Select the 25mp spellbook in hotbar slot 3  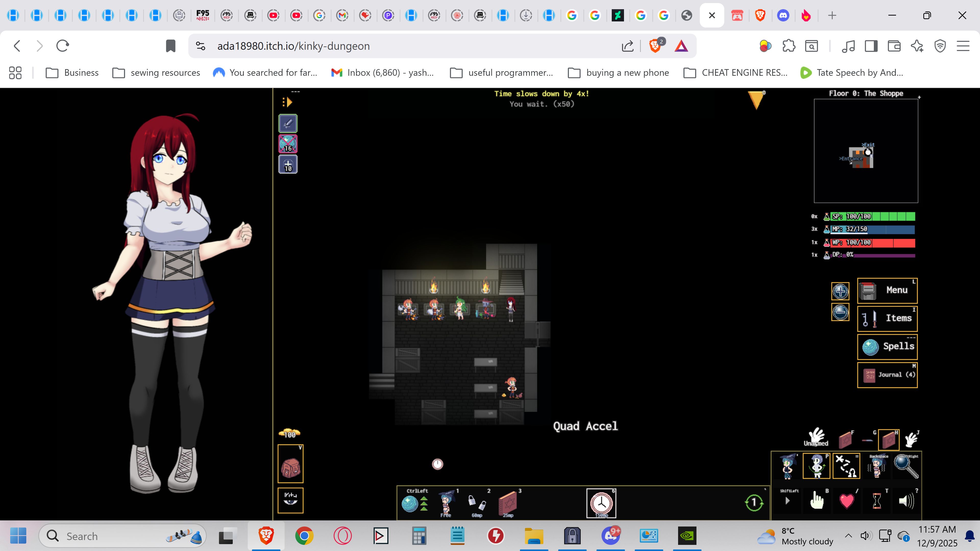(x=508, y=503)
